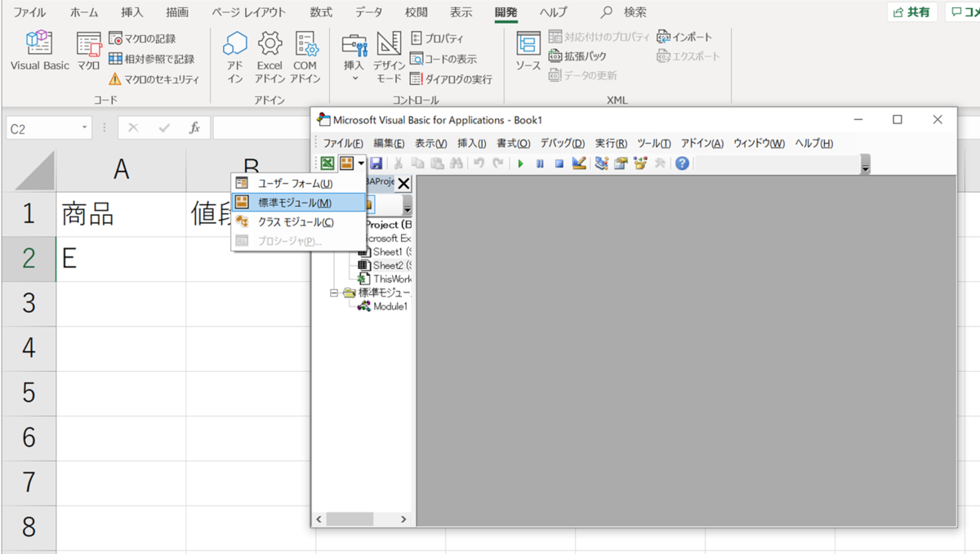Image resolution: width=980 pixels, height=554 pixels.
Task: Click the blue Help question-mark icon
Action: click(x=682, y=163)
